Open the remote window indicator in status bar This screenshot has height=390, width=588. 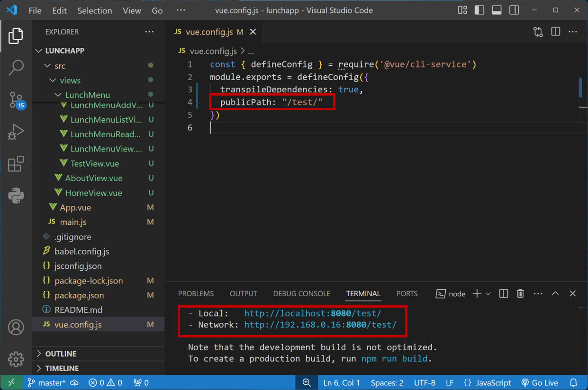click(11, 383)
